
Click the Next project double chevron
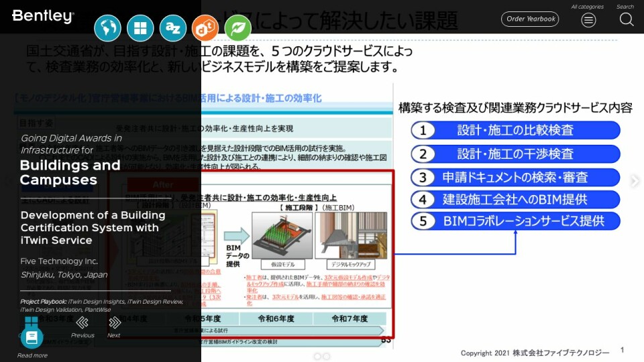(115, 322)
